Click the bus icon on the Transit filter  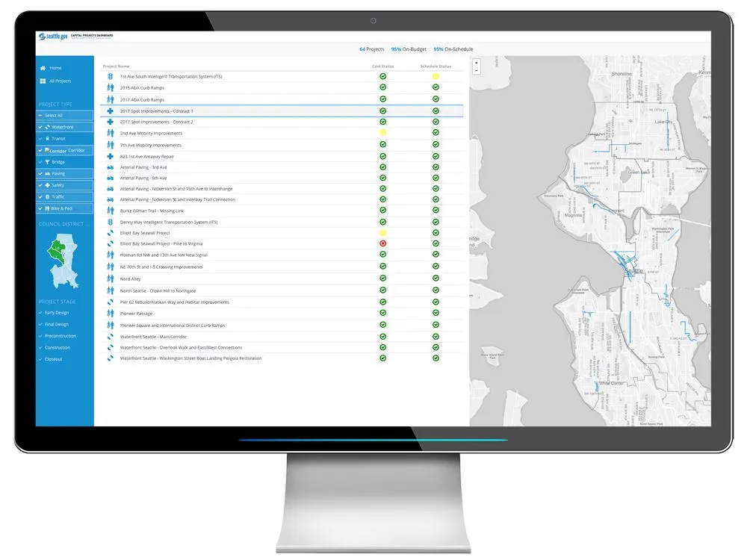[x=47, y=138]
